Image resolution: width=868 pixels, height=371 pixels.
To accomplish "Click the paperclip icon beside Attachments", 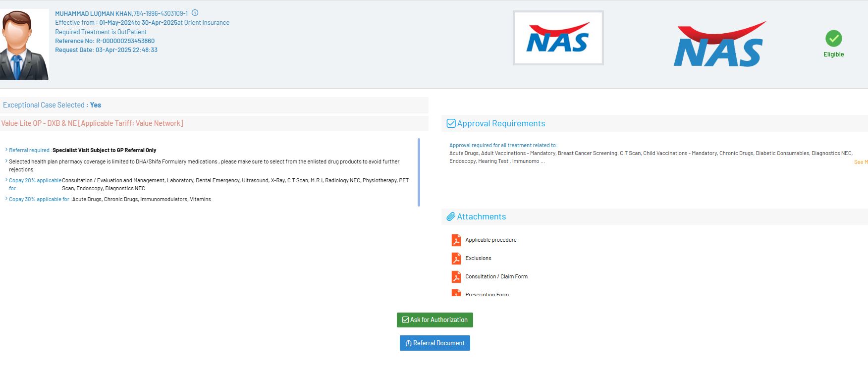I will 451,216.
